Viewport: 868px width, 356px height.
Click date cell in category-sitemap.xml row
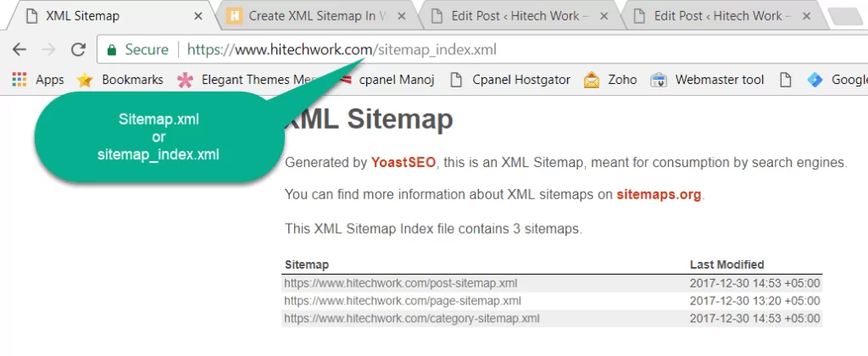[x=754, y=319]
